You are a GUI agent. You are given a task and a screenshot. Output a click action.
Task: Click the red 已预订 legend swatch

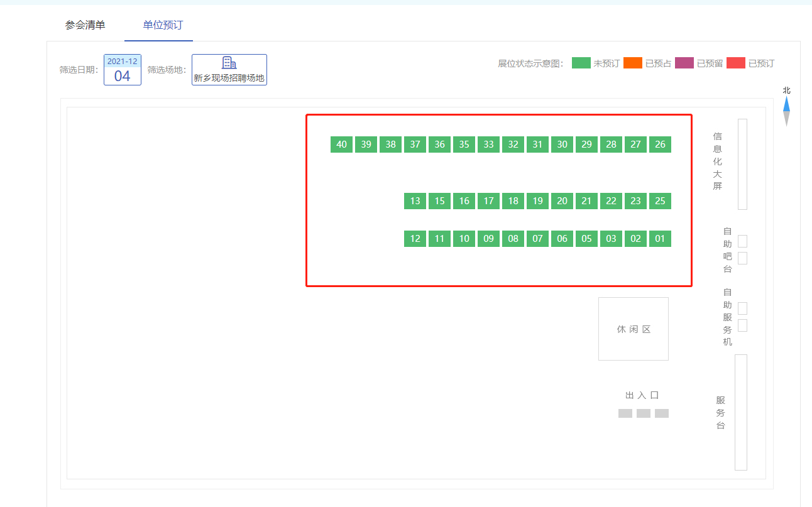pyautogui.click(x=736, y=63)
